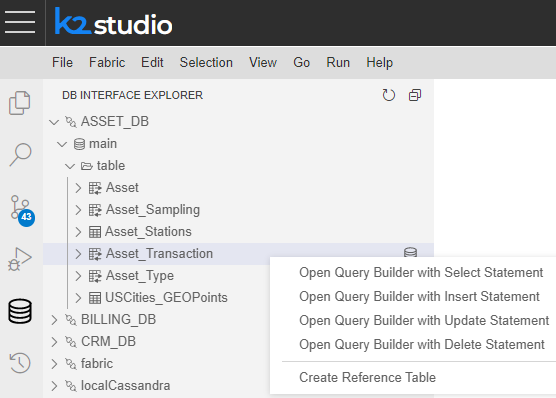
Task: Open the history clock icon in sidebar
Action: 20,363
